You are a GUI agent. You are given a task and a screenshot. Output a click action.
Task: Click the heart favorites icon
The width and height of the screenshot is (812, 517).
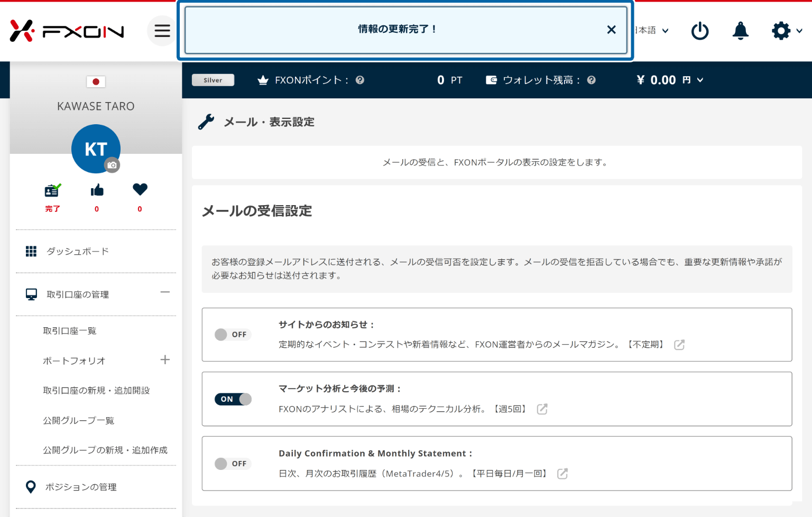coord(140,189)
